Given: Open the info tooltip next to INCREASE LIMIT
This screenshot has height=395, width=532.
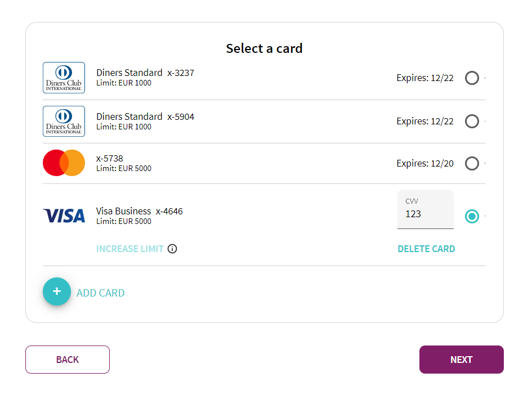Looking at the screenshot, I should point(172,248).
